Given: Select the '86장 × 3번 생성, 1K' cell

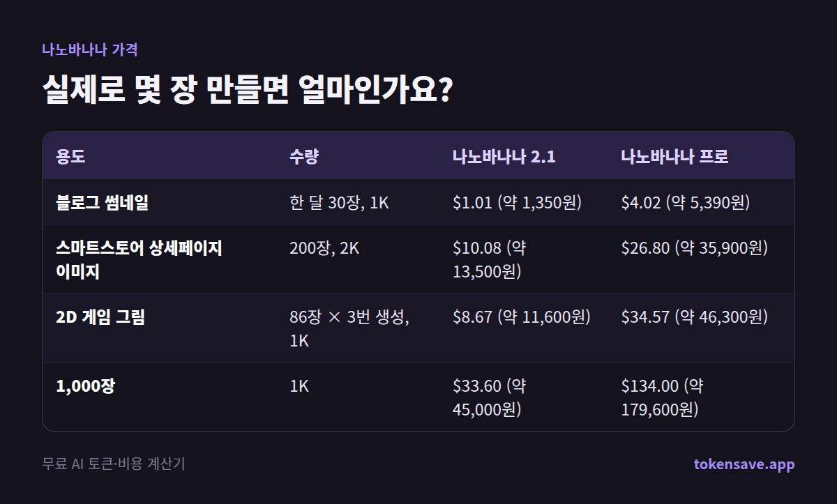Looking at the screenshot, I should click(349, 328).
